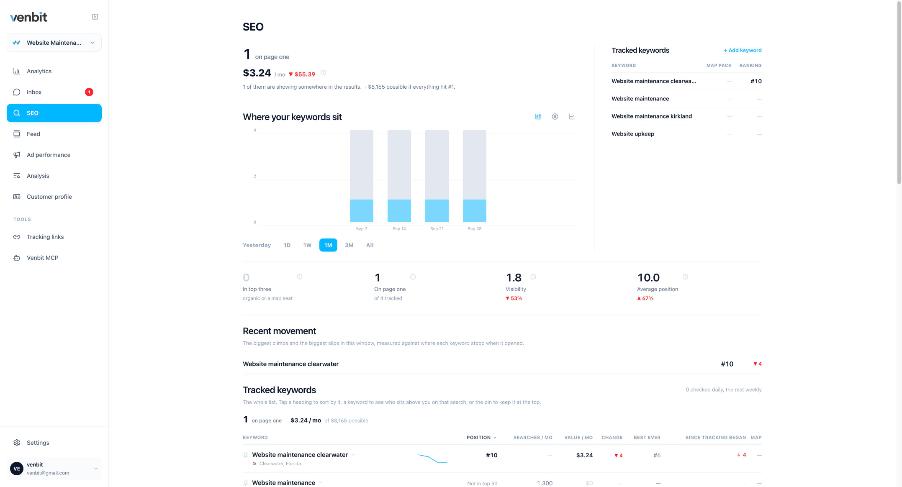Click the Venbit MCP robot icon
Image resolution: width=902 pixels, height=487 pixels.
[17, 258]
